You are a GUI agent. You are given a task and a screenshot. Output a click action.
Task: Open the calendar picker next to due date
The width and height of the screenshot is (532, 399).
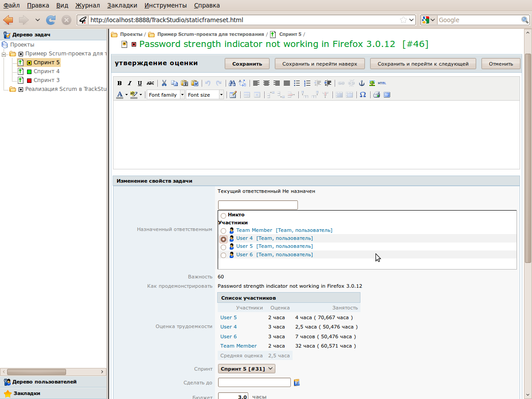[x=297, y=383]
